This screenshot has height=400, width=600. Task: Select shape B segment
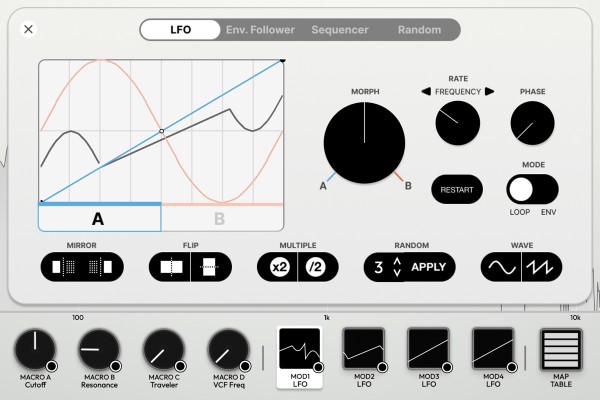tap(222, 218)
